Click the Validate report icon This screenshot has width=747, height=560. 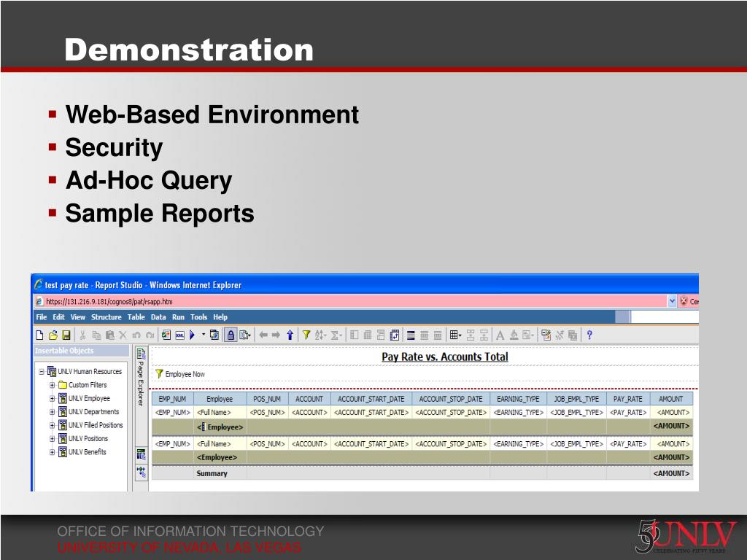pyautogui.click(x=166, y=335)
